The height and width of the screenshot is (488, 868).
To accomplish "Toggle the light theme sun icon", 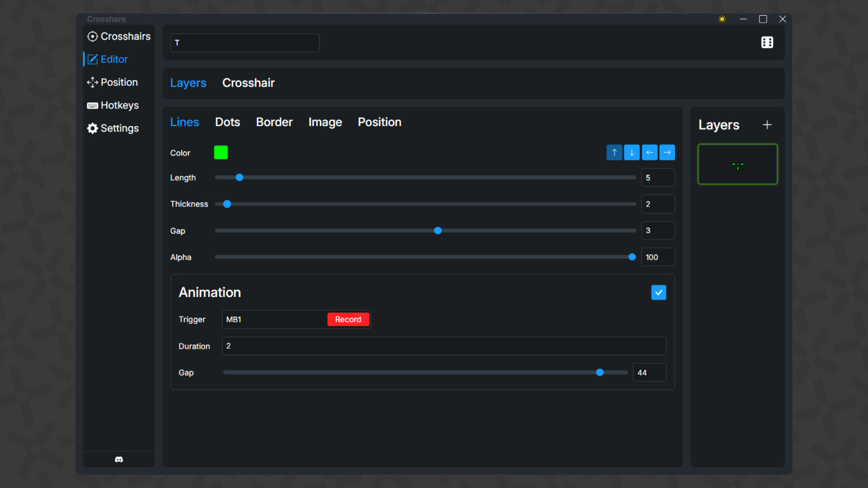I will coord(722,19).
